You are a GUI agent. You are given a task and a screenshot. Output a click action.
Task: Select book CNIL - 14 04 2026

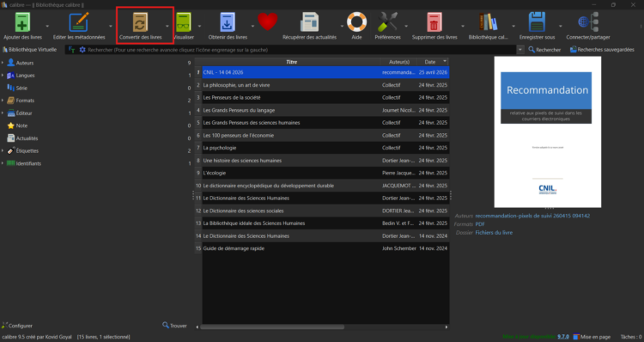pos(325,72)
